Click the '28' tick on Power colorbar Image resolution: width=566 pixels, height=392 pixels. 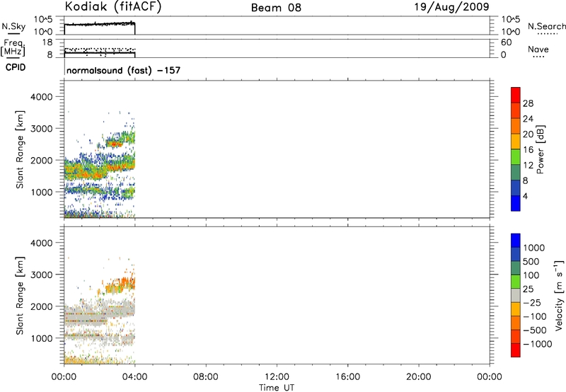(x=528, y=103)
